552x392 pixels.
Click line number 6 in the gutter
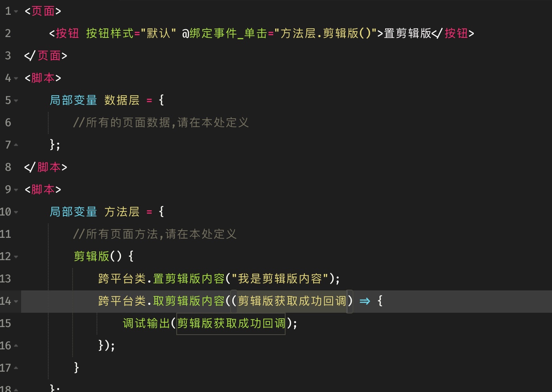[x=8, y=123]
